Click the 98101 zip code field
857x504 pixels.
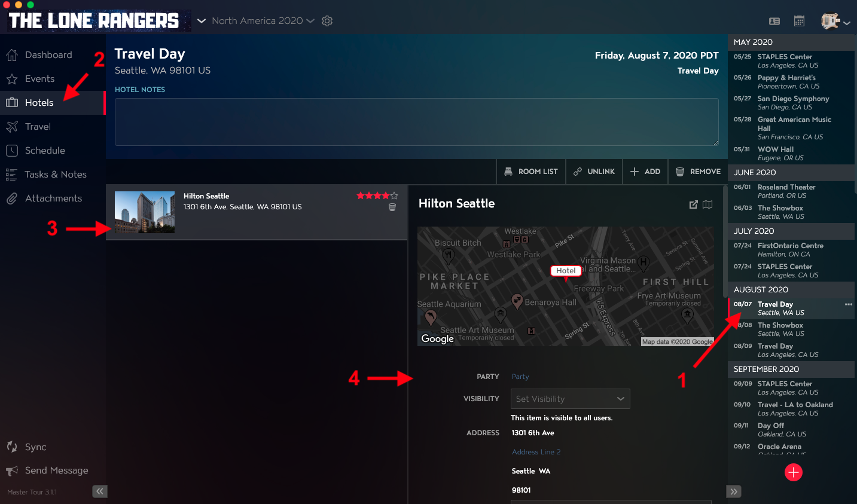pos(521,490)
